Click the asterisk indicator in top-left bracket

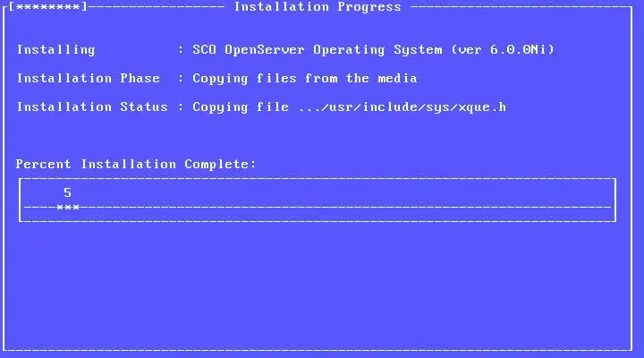pyautogui.click(x=47, y=7)
